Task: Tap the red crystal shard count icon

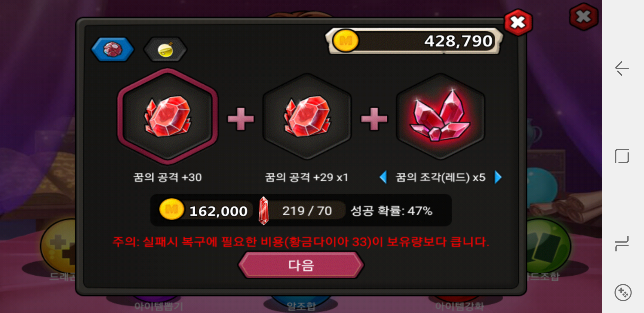Action: (263, 211)
